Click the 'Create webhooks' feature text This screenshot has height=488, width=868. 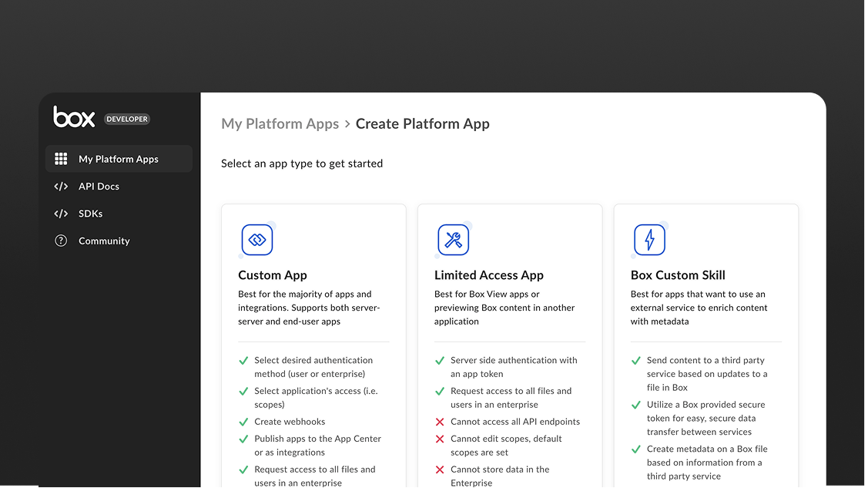290,422
